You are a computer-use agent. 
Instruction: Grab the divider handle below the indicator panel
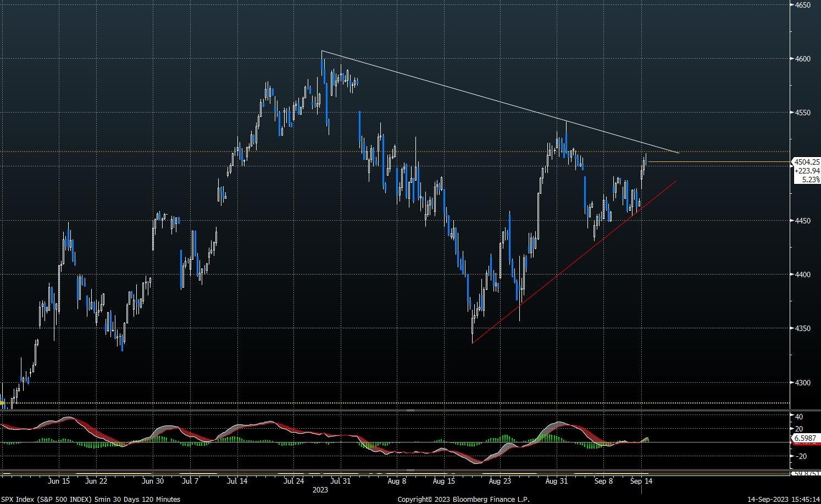[410, 471]
